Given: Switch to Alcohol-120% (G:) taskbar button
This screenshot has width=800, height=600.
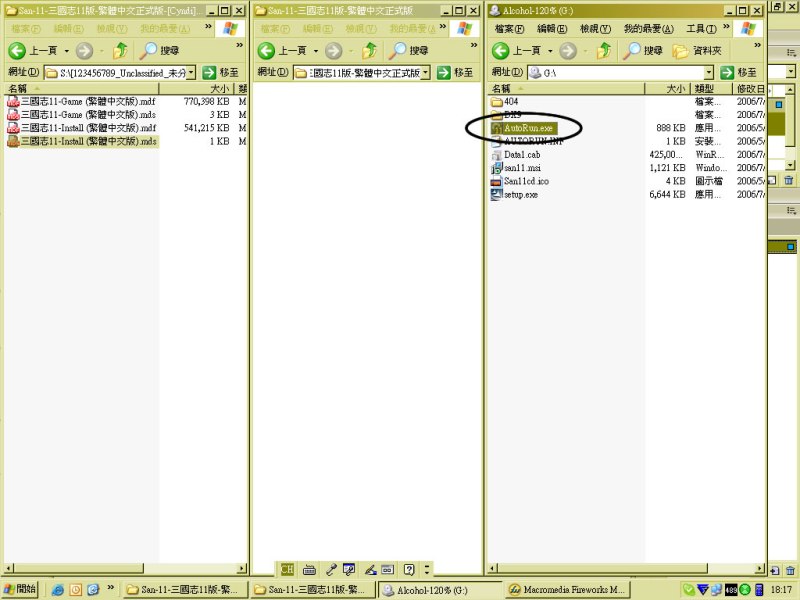Looking at the screenshot, I should [440, 590].
